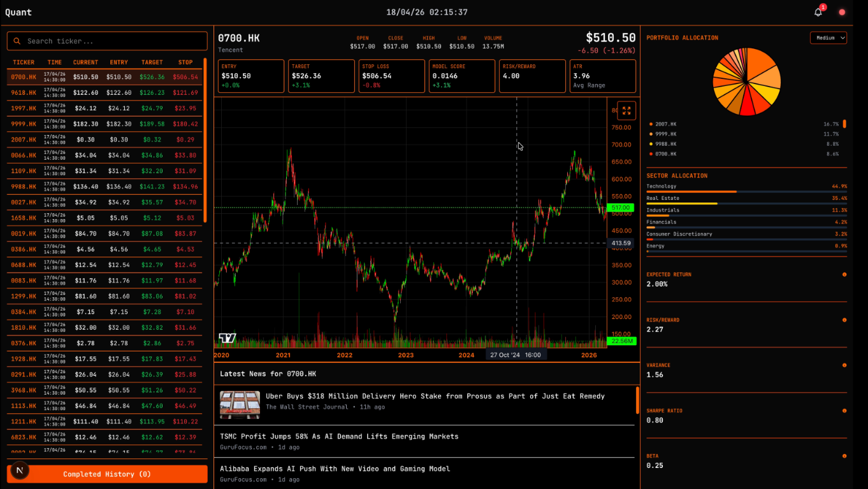Select the 0066.HK ticker row

tap(105, 155)
